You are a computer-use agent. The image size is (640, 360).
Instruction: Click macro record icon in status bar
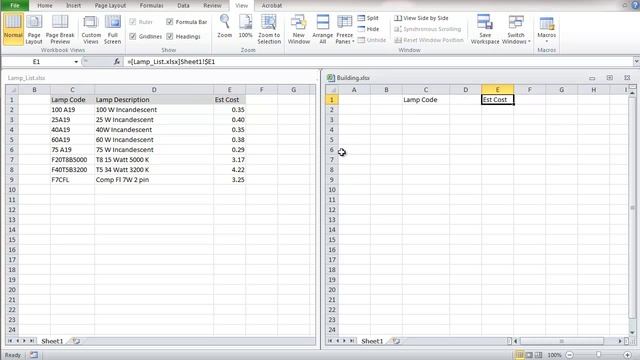(34, 355)
